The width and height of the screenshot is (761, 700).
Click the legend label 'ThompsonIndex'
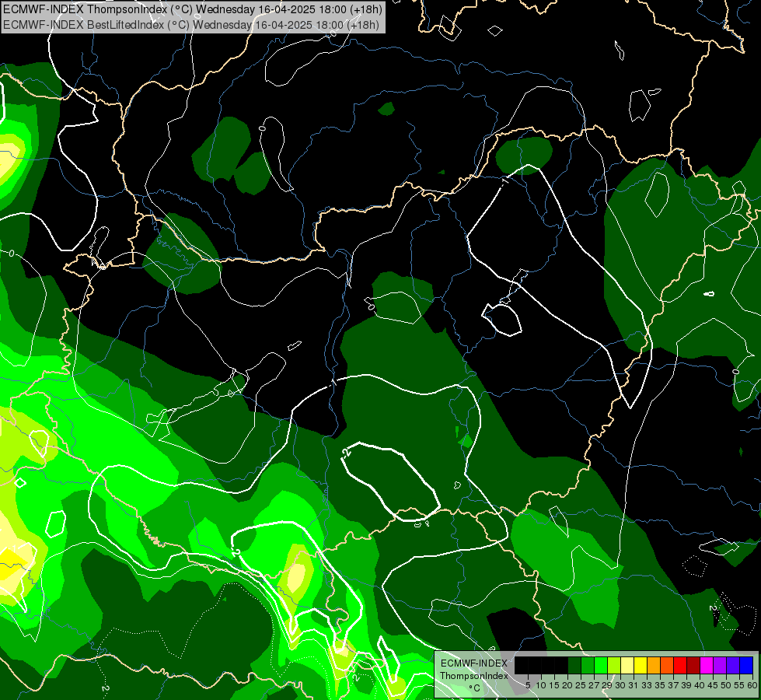click(x=474, y=676)
